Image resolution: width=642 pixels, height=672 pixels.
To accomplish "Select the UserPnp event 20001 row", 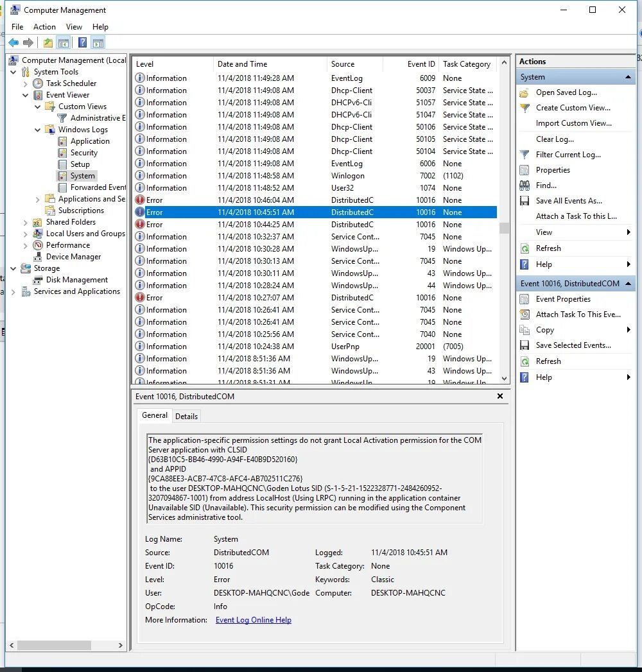I will (315, 347).
